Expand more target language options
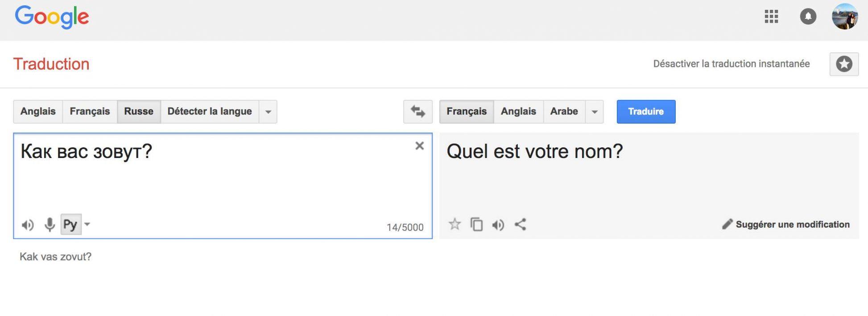868x316 pixels. (x=595, y=112)
